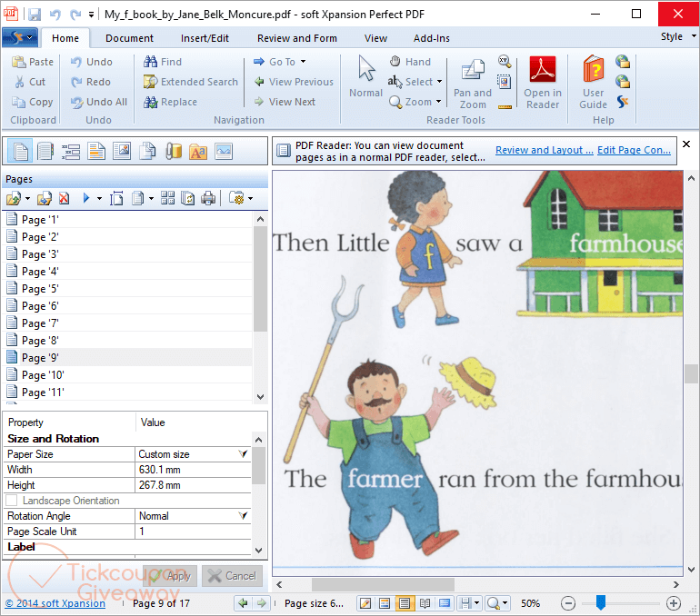
Task: Open the Insert/Edit tab
Action: pyautogui.click(x=205, y=38)
